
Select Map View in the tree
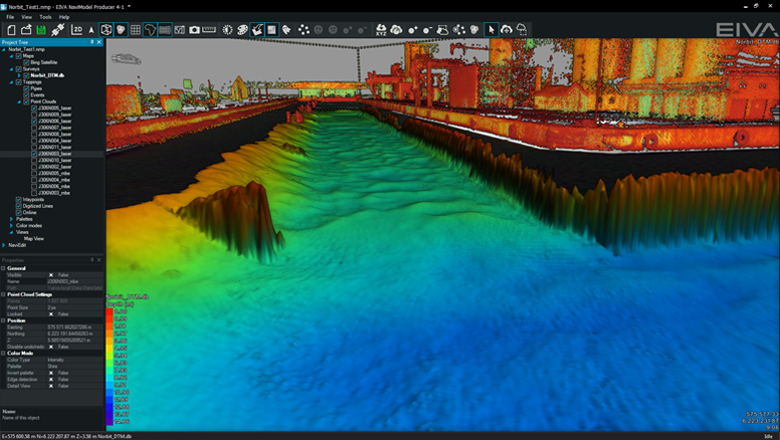(x=34, y=239)
